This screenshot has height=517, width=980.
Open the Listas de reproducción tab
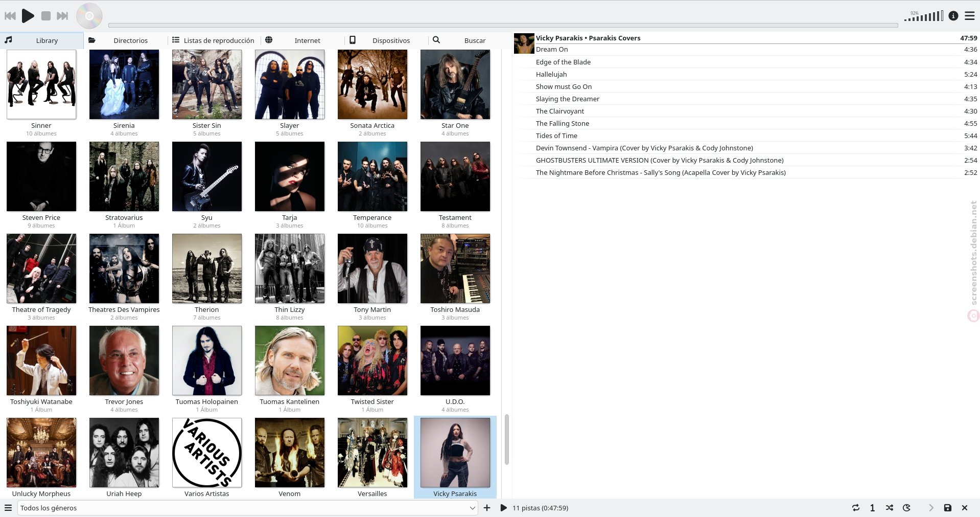pos(214,40)
